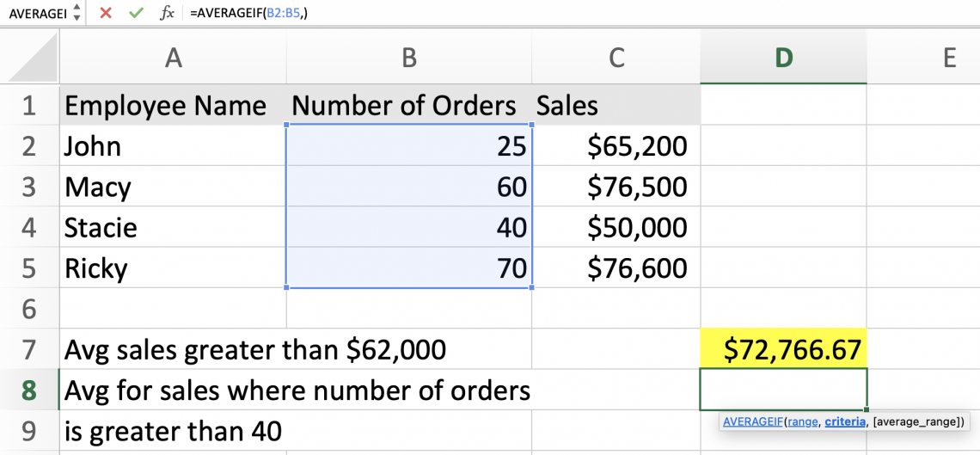Screen dimensions: 980x455
Task: Click the yellow highlighted $72,766.67 cell
Action: pos(783,350)
